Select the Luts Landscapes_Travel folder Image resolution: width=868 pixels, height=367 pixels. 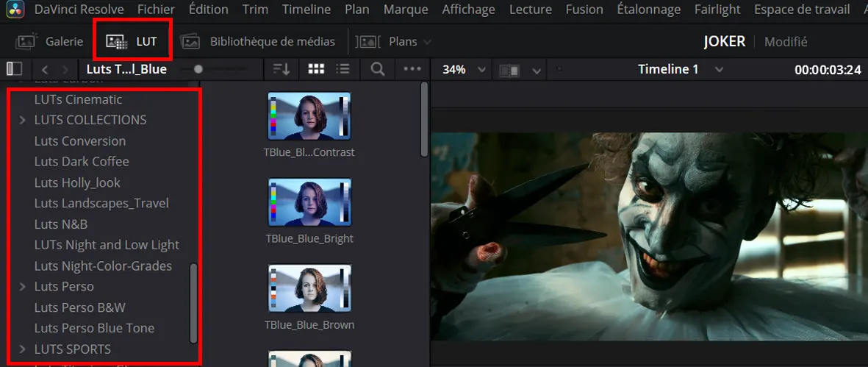pyautogui.click(x=101, y=203)
